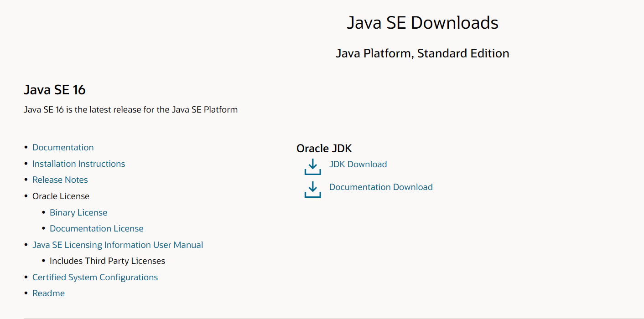Image resolution: width=644 pixels, height=319 pixels.
Task: Open the Documentation link in the list
Action: point(63,147)
